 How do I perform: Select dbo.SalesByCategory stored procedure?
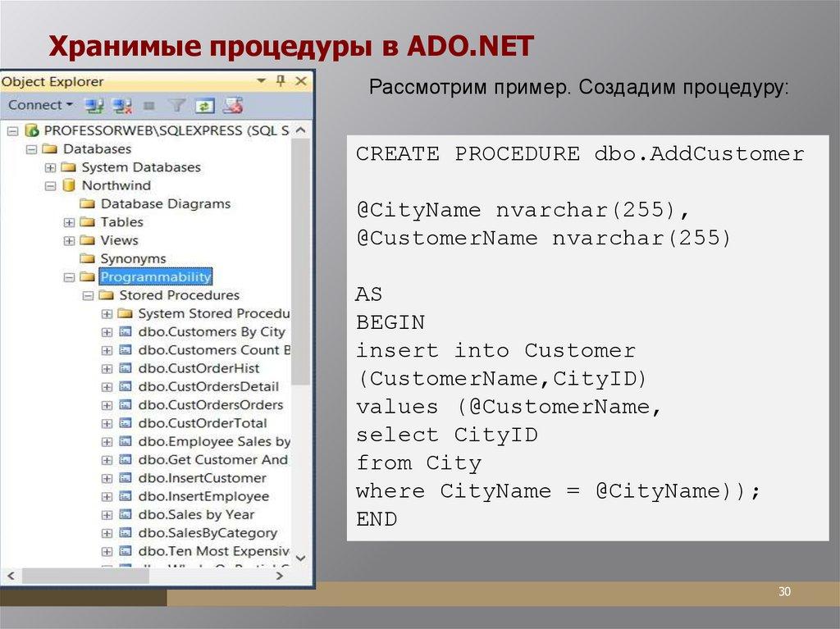click(x=208, y=533)
